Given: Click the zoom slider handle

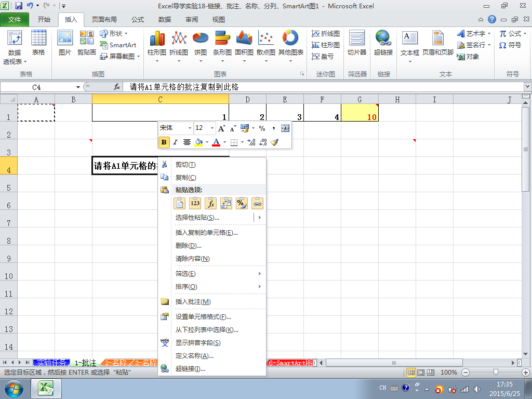Looking at the screenshot, I should [x=496, y=372].
